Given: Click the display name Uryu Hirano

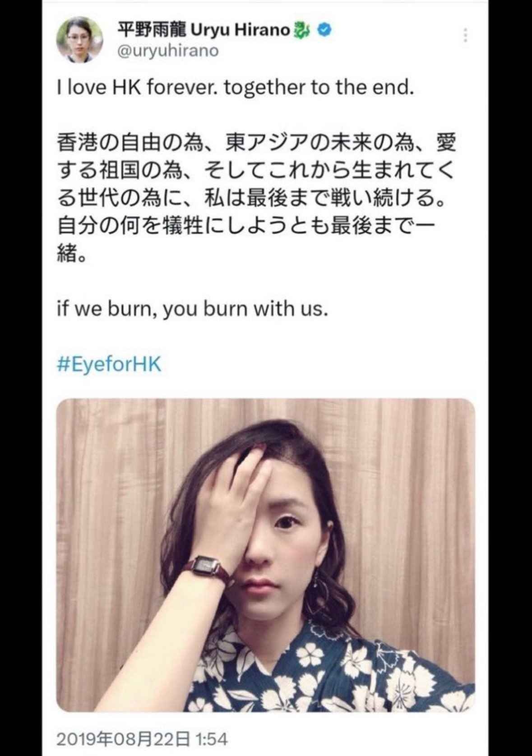Looking at the screenshot, I should coord(241,30).
